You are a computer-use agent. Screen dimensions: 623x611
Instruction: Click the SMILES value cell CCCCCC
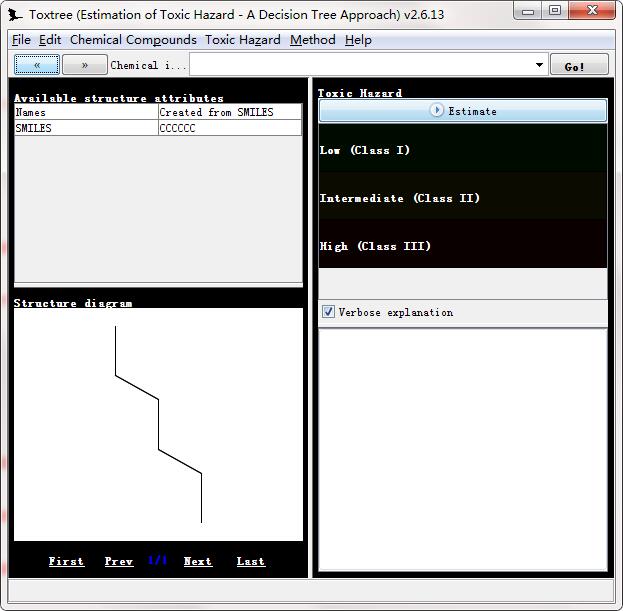tap(229, 128)
